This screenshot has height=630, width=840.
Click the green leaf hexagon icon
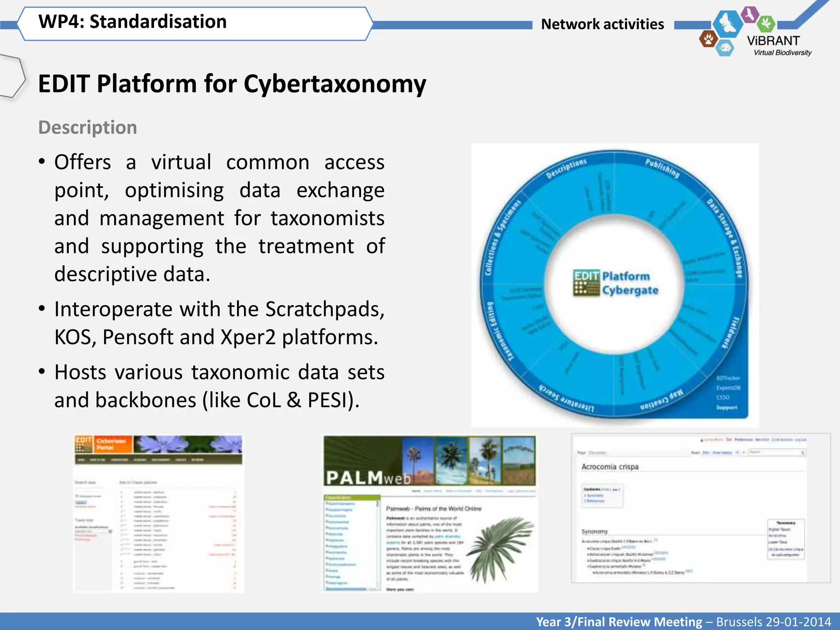click(x=765, y=24)
